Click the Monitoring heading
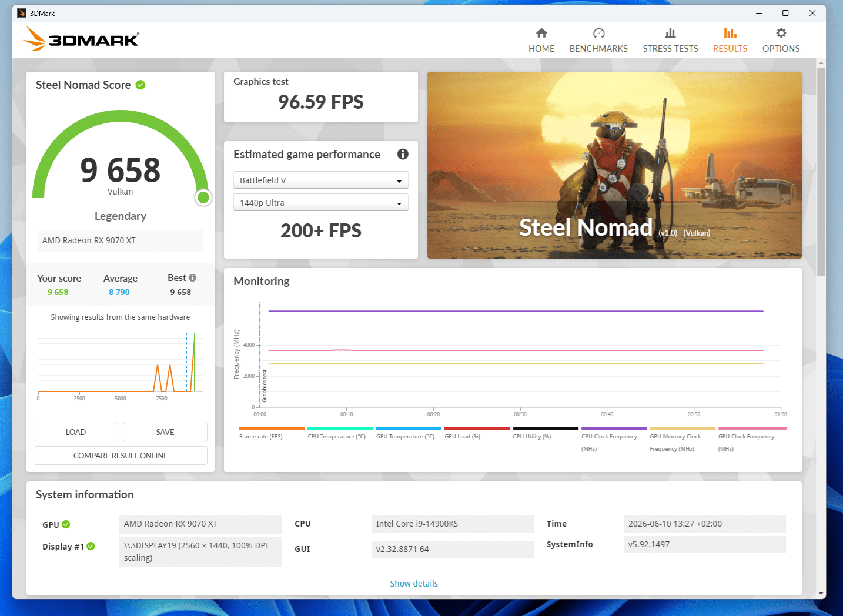 coord(262,282)
